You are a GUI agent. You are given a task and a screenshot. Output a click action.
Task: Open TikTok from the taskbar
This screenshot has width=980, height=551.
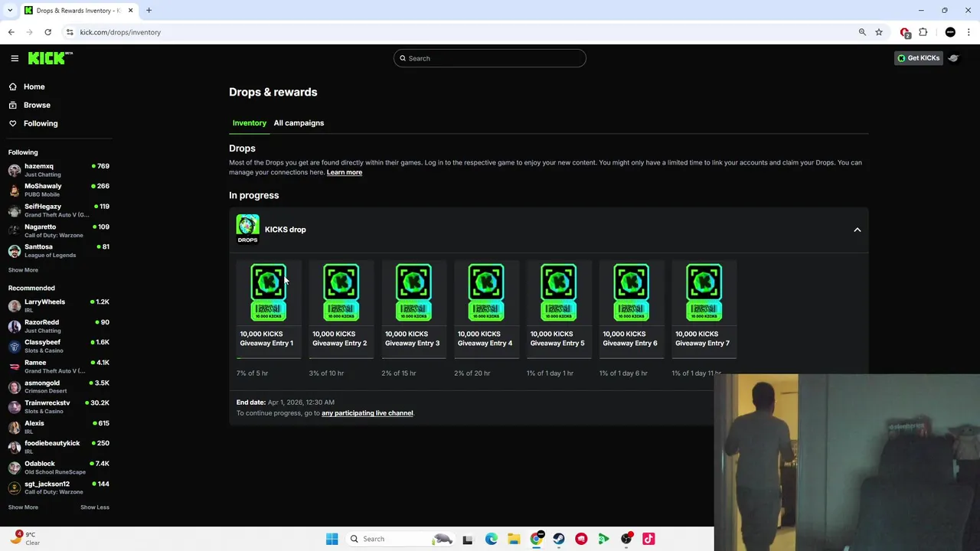click(x=648, y=539)
